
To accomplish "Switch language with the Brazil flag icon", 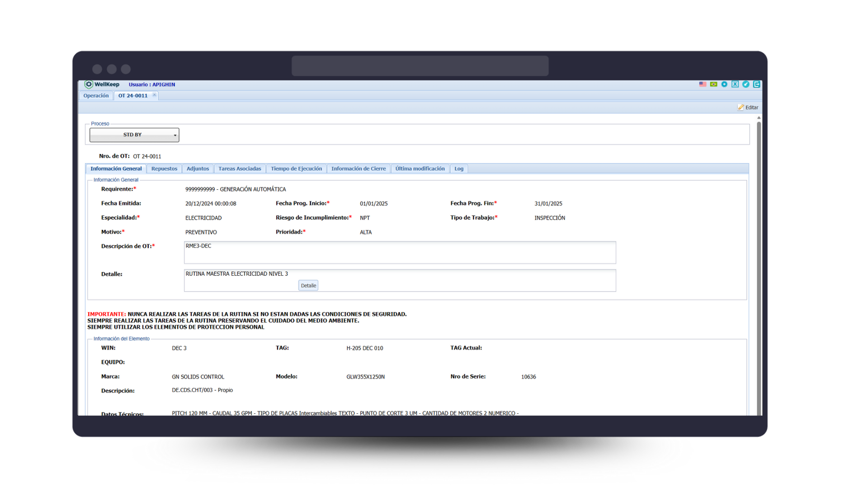I will pos(713,84).
